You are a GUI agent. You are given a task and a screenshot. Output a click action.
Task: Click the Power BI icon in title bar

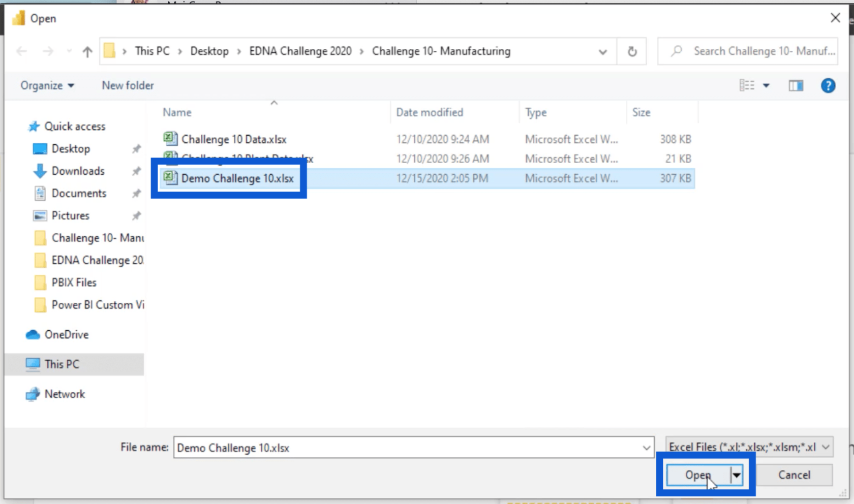tap(19, 18)
